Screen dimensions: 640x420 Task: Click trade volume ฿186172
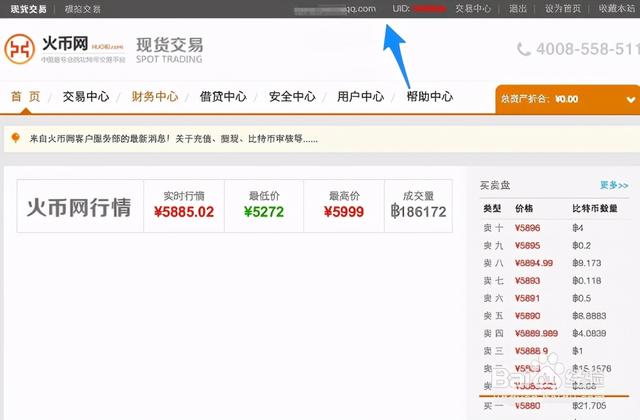click(x=418, y=211)
